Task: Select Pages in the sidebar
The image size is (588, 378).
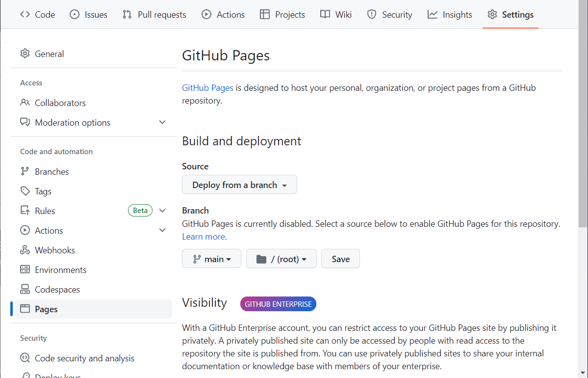Action: coord(94,309)
